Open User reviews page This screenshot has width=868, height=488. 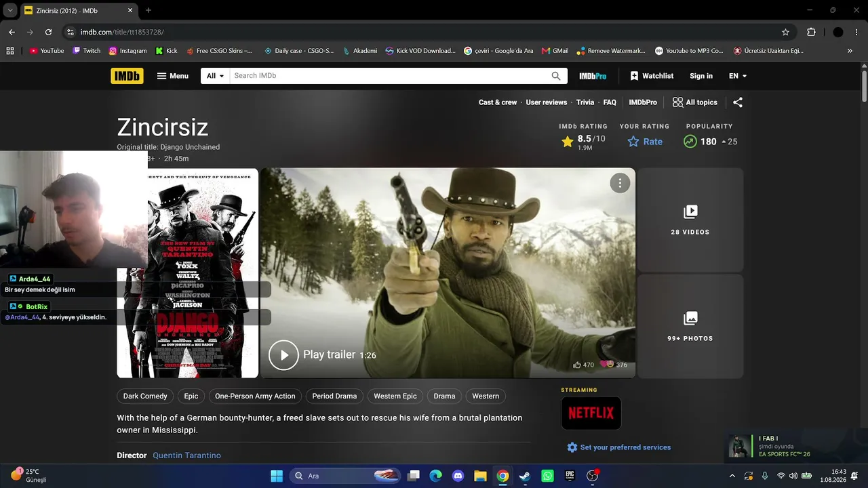(547, 102)
